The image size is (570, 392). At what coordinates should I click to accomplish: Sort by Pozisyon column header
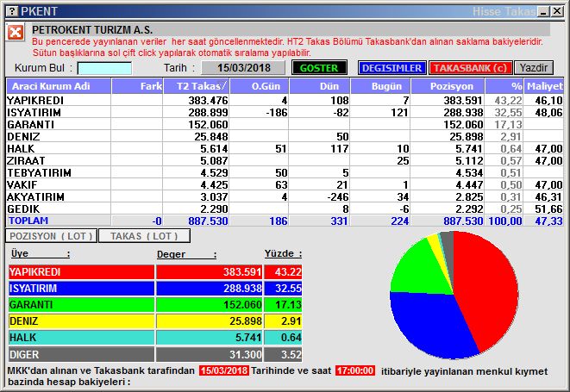click(448, 86)
